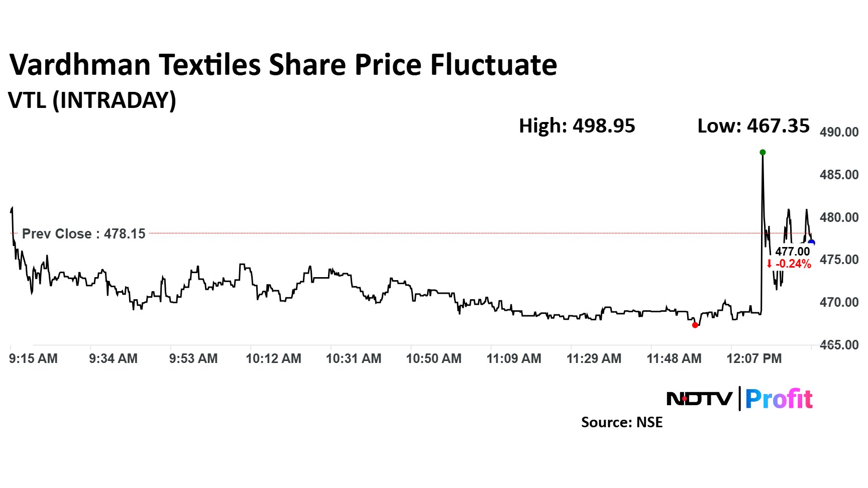Click the 10:12 AM time axis label
868x488 pixels.
[x=273, y=358]
